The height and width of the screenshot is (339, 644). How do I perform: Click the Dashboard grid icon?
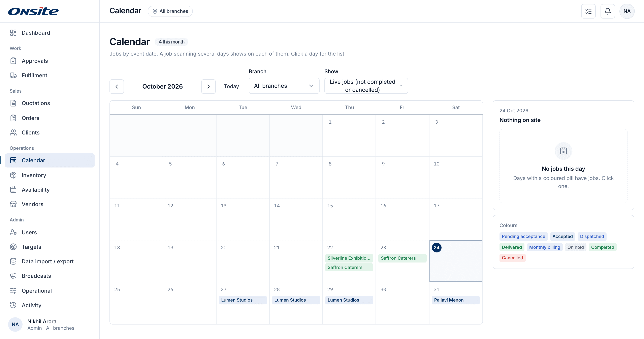tap(13, 33)
